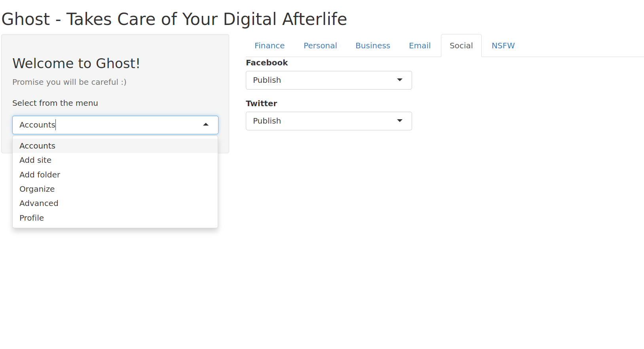Choose Organize in the dropdown list

point(37,189)
